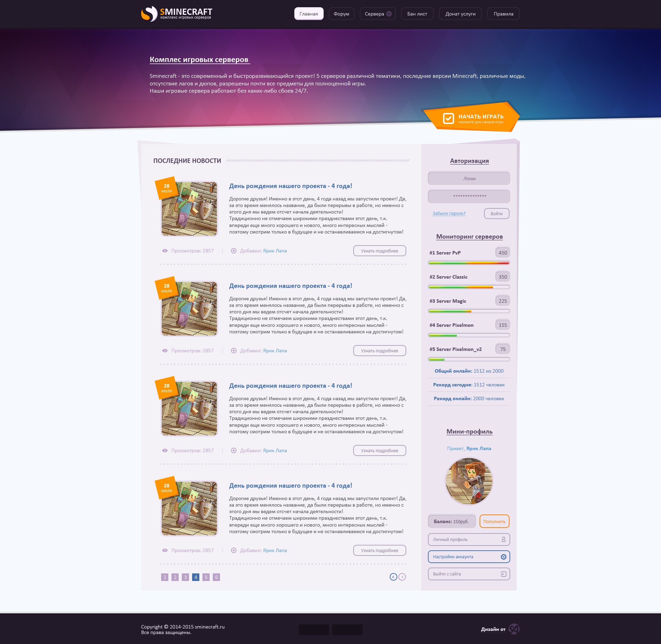The width and height of the screenshot is (661, 644).
Task: Click first news Узнать подробнее button
Action: 379,251
